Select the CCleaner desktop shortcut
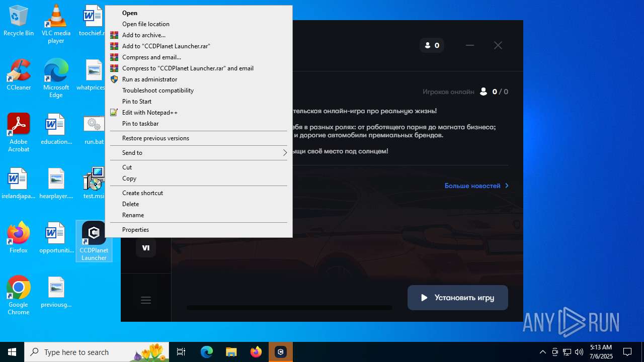The width and height of the screenshot is (644, 362). [x=19, y=75]
